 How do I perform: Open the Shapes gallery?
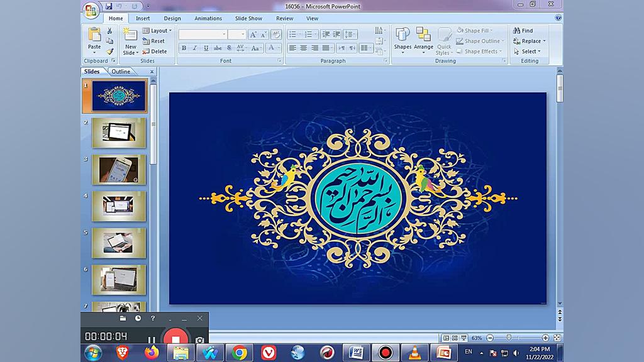(x=402, y=41)
